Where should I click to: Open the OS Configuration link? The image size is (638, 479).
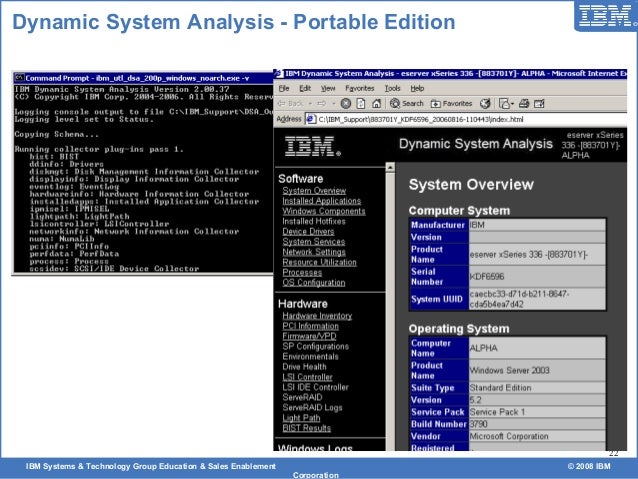point(314,282)
